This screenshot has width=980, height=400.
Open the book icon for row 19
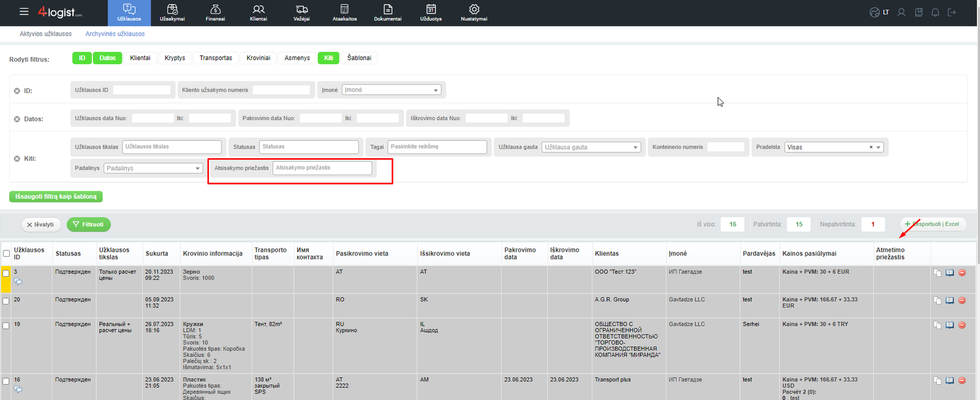tap(949, 325)
